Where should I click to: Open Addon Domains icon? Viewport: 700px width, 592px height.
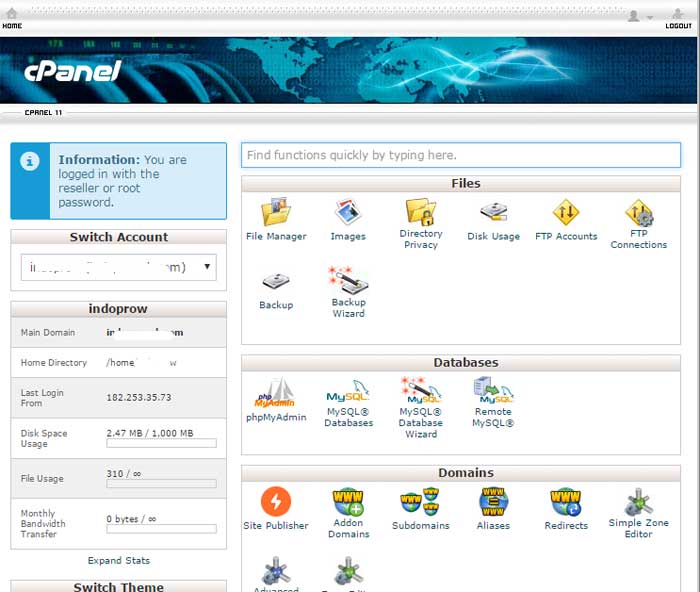point(348,501)
